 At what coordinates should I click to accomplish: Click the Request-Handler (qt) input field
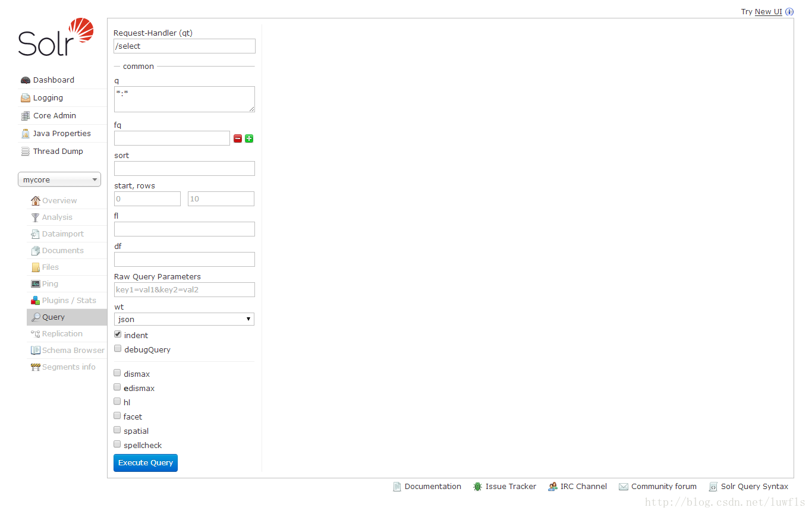184,46
